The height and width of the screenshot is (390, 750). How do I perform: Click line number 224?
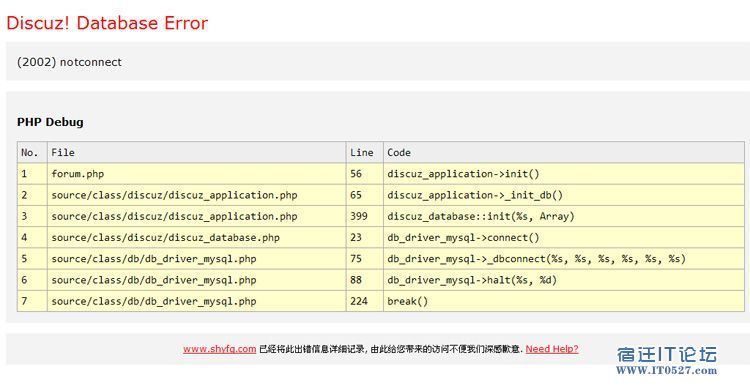click(364, 301)
